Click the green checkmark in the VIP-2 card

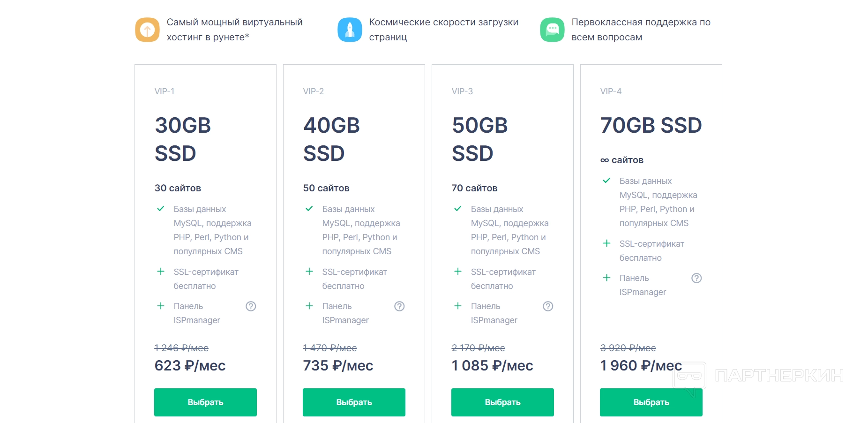point(309,209)
